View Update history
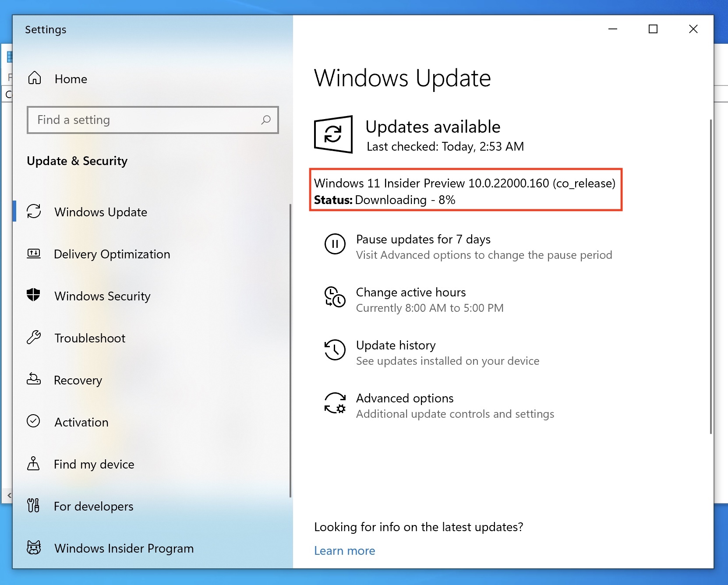Screen dimensions: 728x585 396,345
